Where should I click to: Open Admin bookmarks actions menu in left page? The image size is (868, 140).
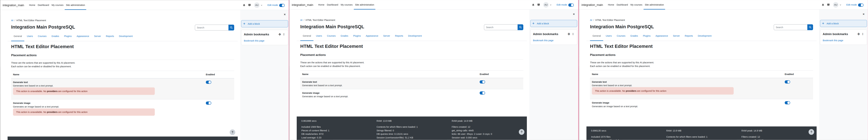284,34
